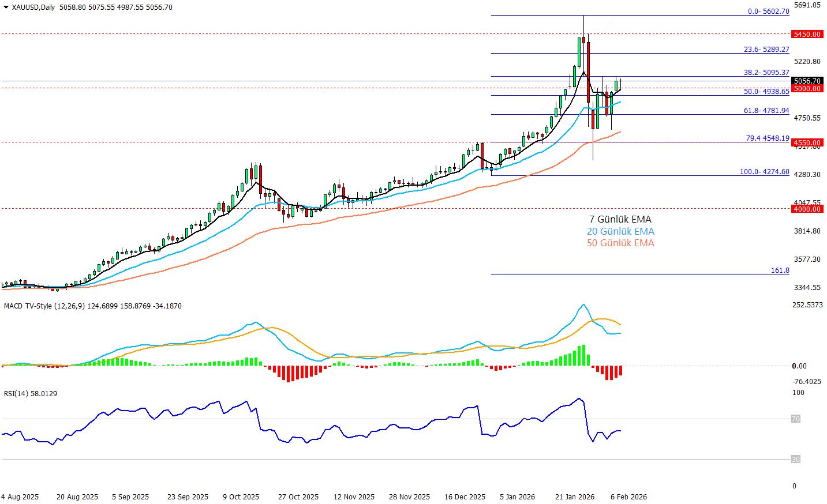Select the RSI(14) indicator label
Screen dimensions: 827x504
(16, 394)
